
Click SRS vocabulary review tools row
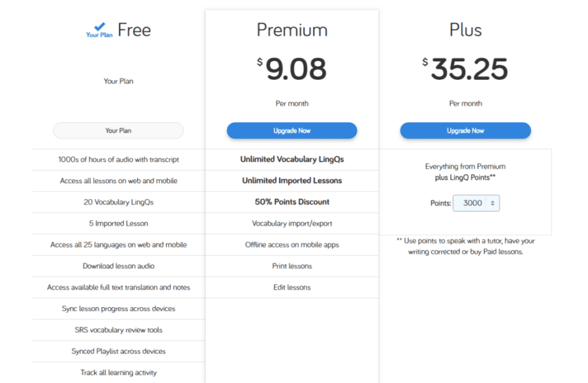click(x=118, y=330)
